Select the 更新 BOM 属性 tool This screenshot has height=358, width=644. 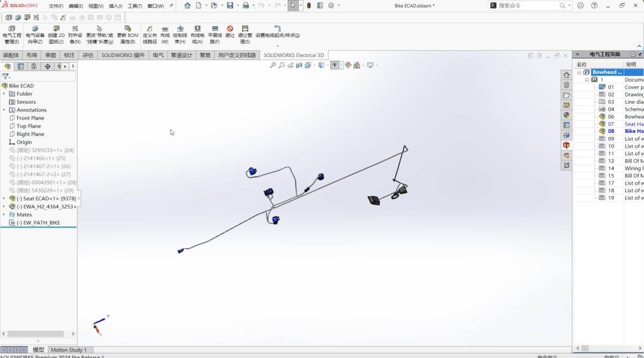(x=128, y=35)
